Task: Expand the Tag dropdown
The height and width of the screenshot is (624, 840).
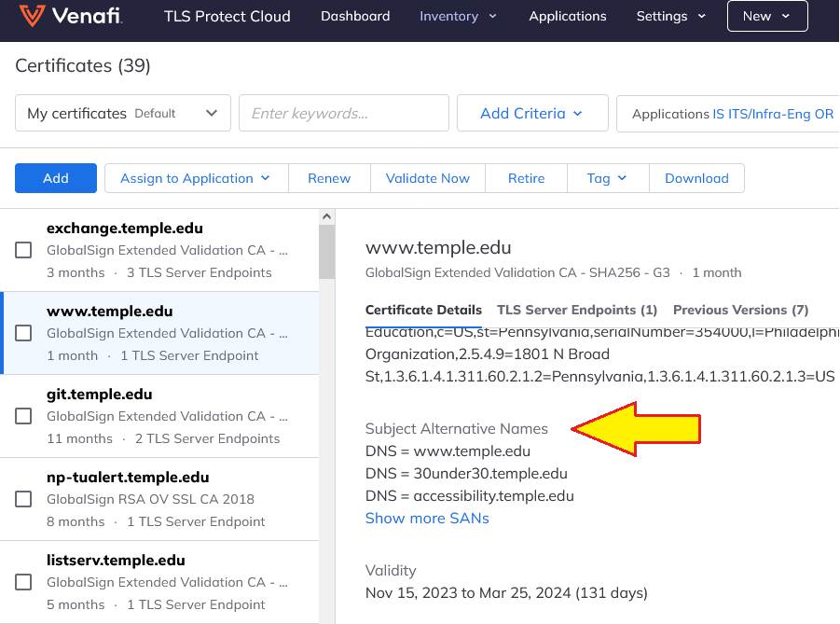Action: (x=607, y=178)
